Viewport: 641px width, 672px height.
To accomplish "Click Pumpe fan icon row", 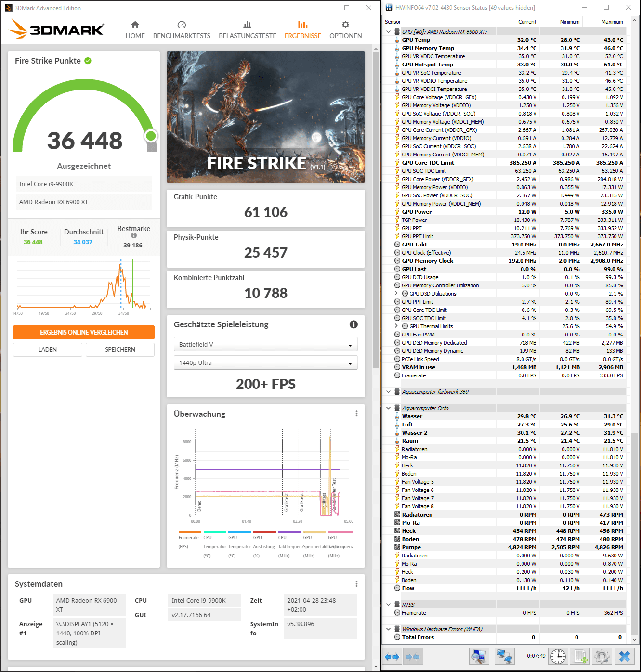I will coord(397,547).
